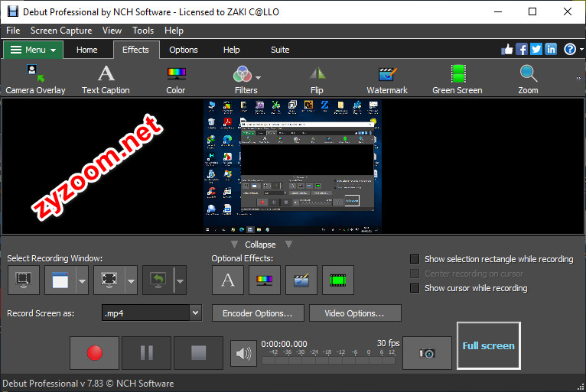The height and width of the screenshot is (392, 586).
Task: Open Encoder Options dialog
Action: (x=258, y=313)
